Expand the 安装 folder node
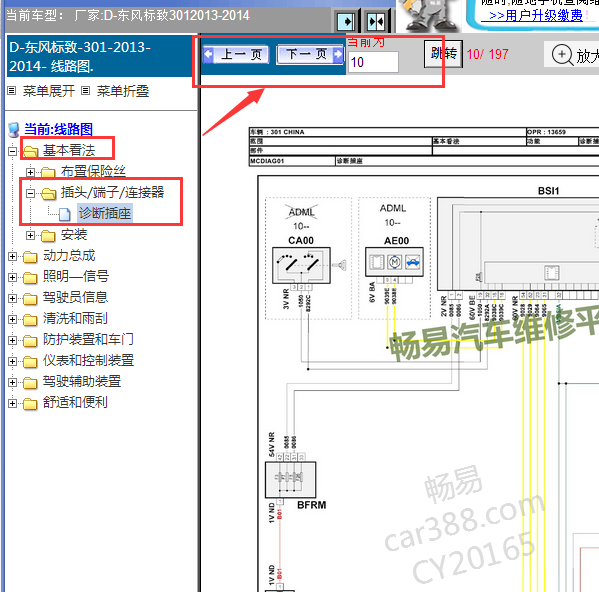 [x=31, y=235]
